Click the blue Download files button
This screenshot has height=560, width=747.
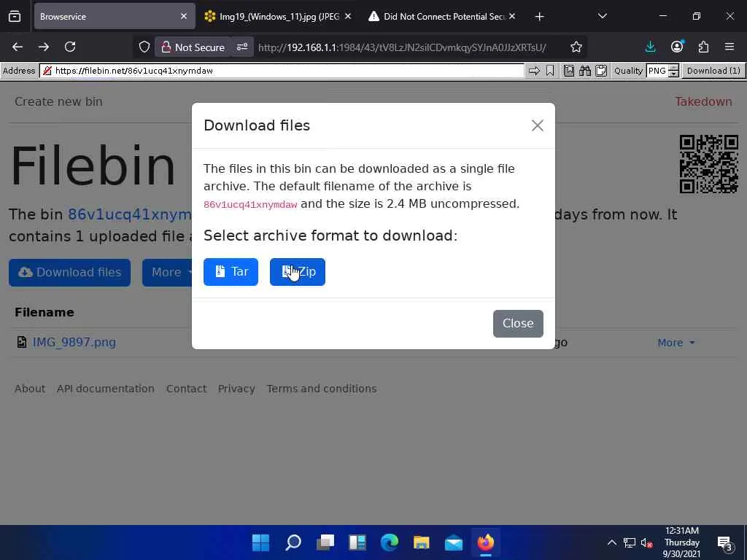point(69,273)
